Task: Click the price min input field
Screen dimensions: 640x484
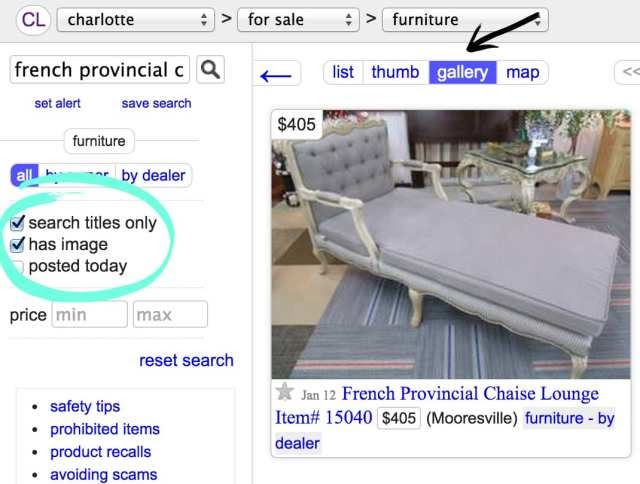Action: tap(89, 314)
